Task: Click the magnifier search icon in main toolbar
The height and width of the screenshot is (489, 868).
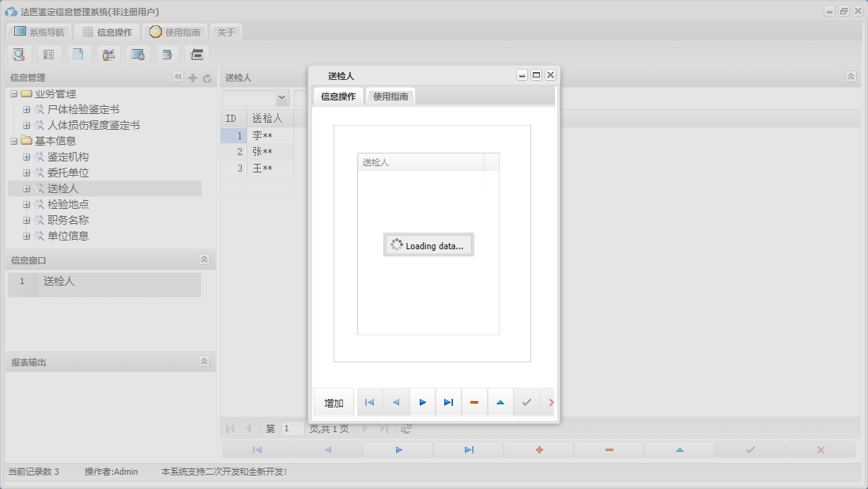Action: click(19, 55)
